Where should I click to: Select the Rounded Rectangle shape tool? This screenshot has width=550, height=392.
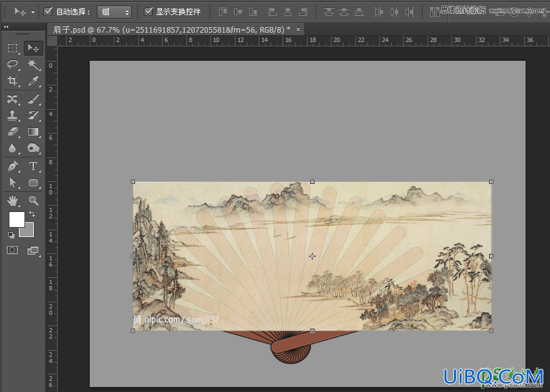33,183
